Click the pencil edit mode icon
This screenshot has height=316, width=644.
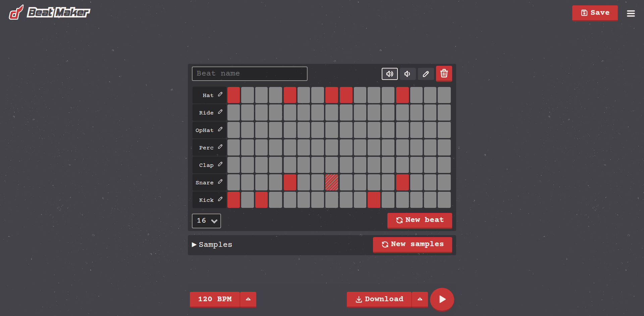[426, 74]
